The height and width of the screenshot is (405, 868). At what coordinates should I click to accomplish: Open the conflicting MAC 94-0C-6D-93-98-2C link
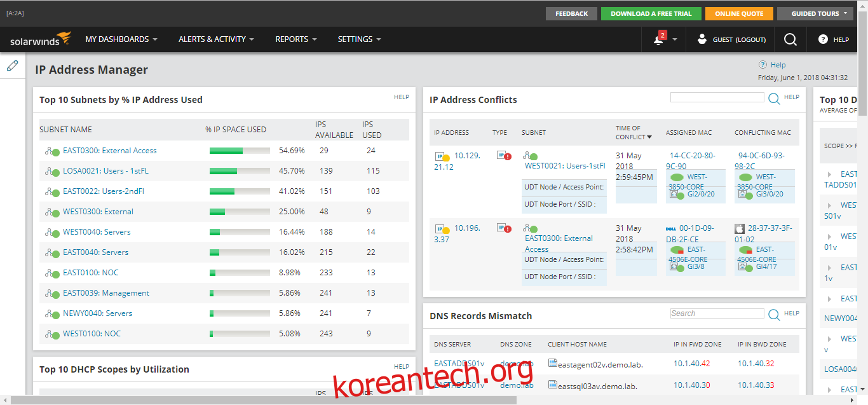click(761, 161)
